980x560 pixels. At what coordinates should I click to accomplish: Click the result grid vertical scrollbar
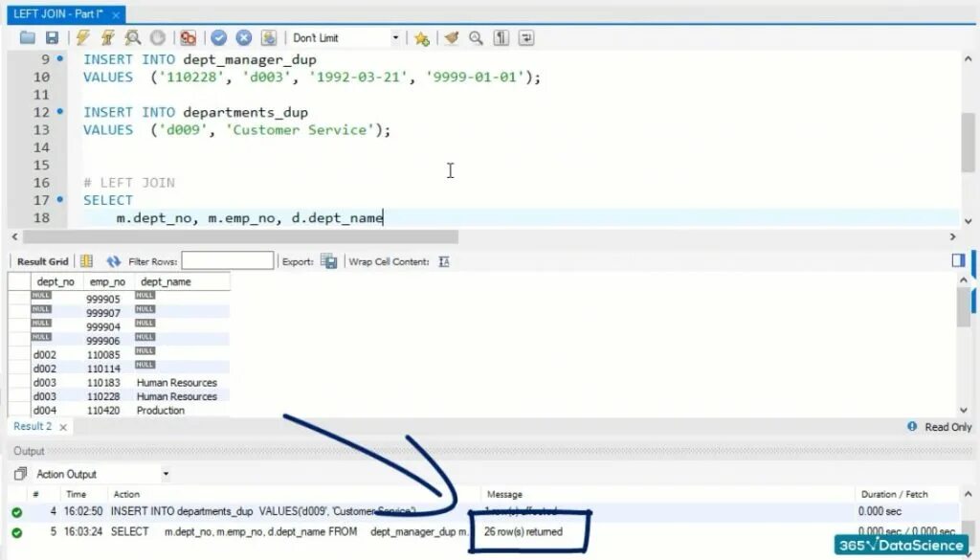pyautogui.click(x=963, y=308)
